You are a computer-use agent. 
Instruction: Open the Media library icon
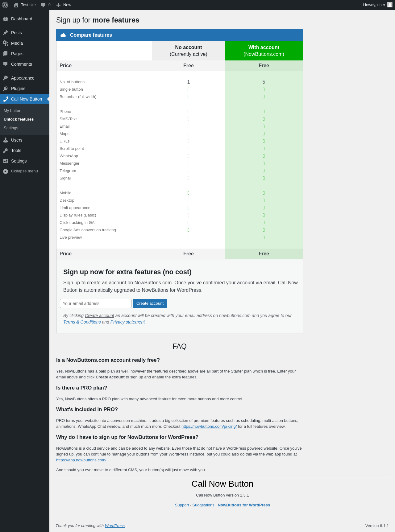6,43
